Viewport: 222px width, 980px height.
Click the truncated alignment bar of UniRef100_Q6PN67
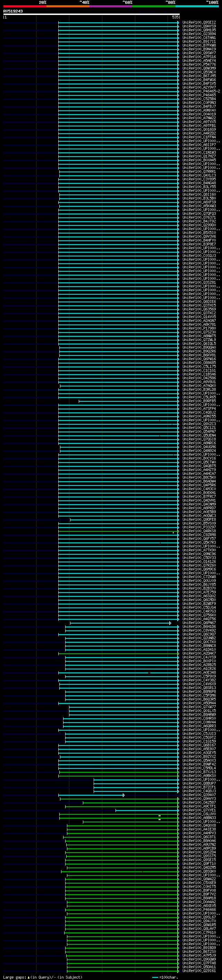[x=121, y=623]
